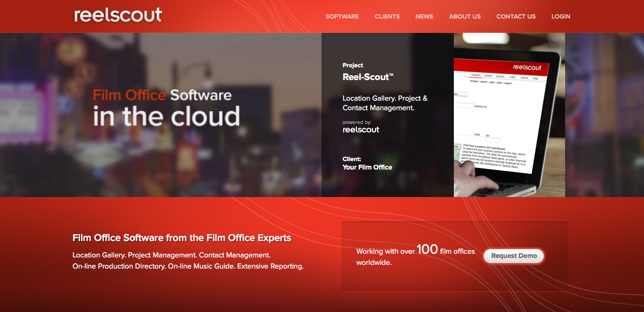Open the Contact Us page
This screenshot has height=312, width=644.
(516, 16)
